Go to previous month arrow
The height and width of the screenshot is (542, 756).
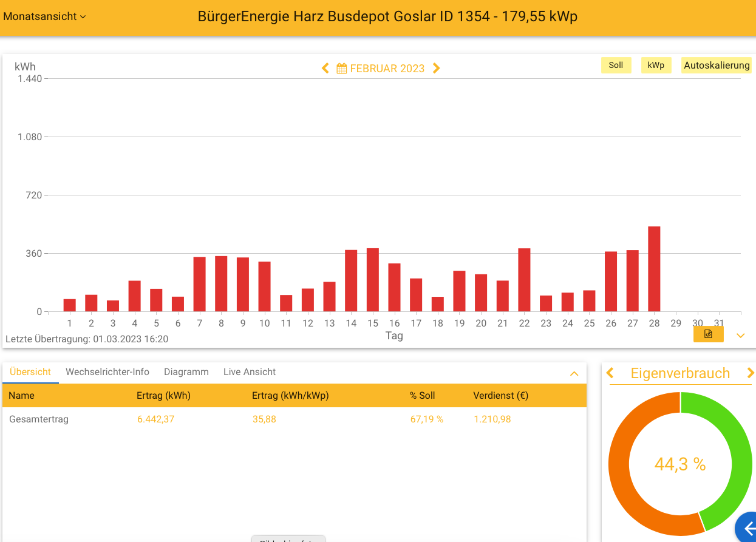[325, 69]
